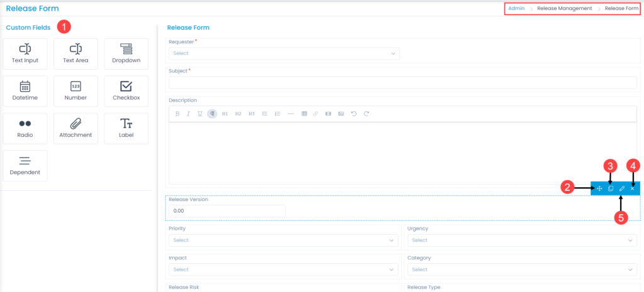Insert an image in Description
Image resolution: width=644 pixels, height=292 pixels.
click(x=341, y=114)
